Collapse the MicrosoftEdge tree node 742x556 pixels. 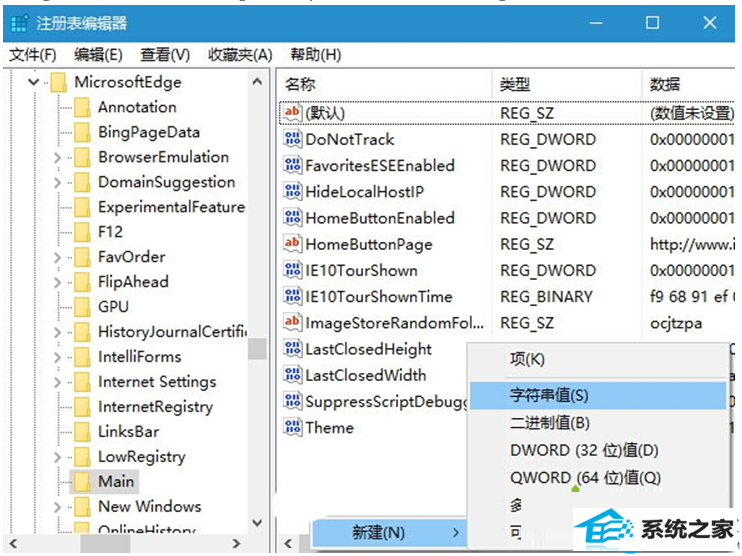click(34, 82)
